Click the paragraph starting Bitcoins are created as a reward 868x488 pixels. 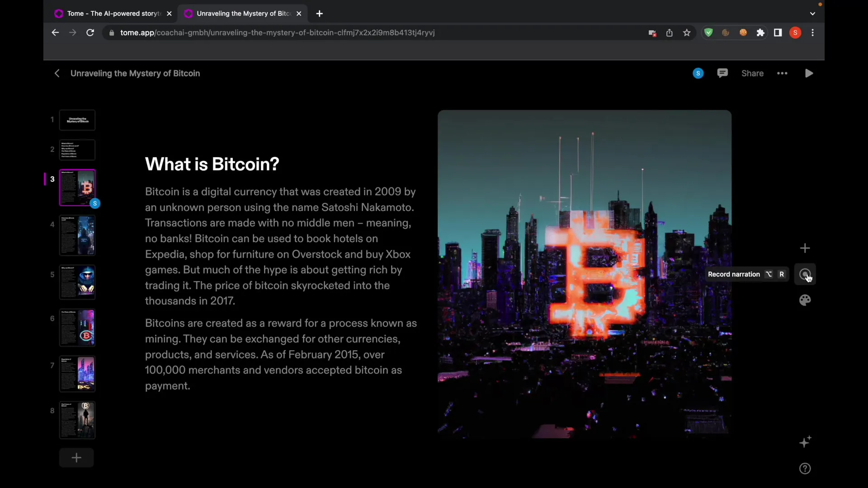pos(281,354)
